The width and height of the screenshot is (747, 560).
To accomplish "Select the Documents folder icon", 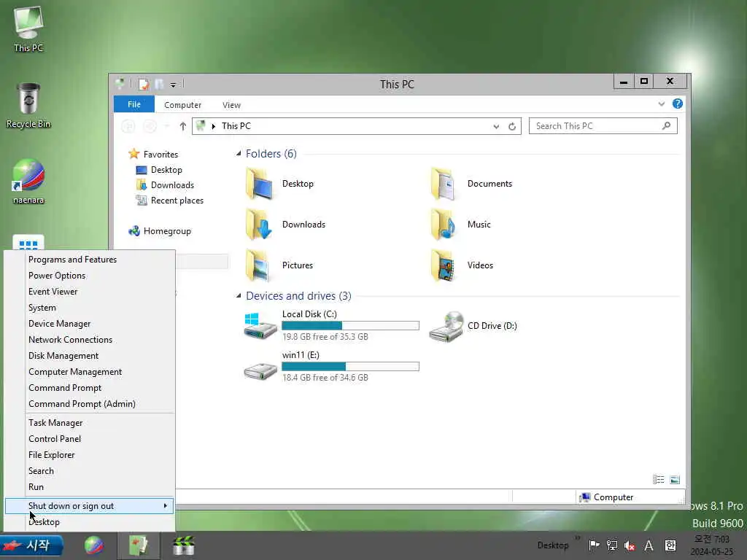I will coord(444,184).
